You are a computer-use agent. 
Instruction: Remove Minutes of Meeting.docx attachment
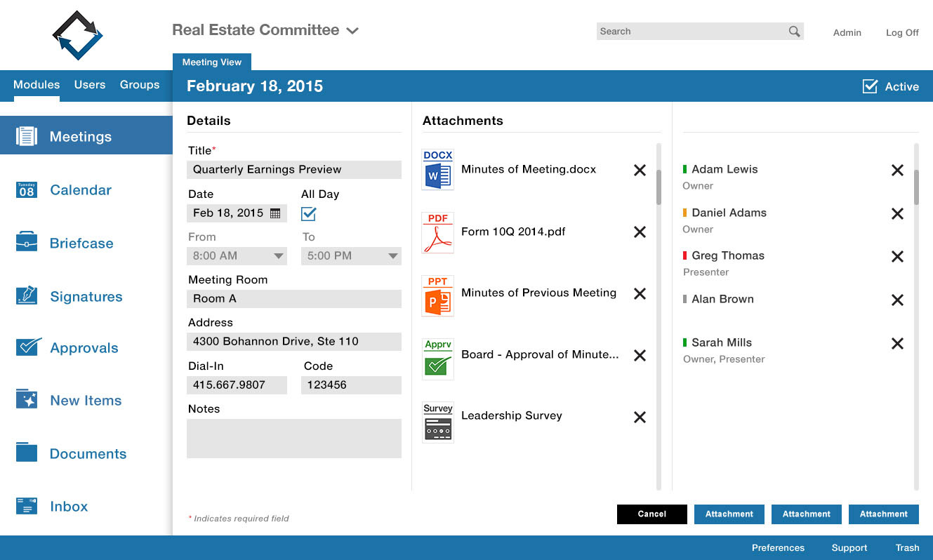click(x=640, y=170)
